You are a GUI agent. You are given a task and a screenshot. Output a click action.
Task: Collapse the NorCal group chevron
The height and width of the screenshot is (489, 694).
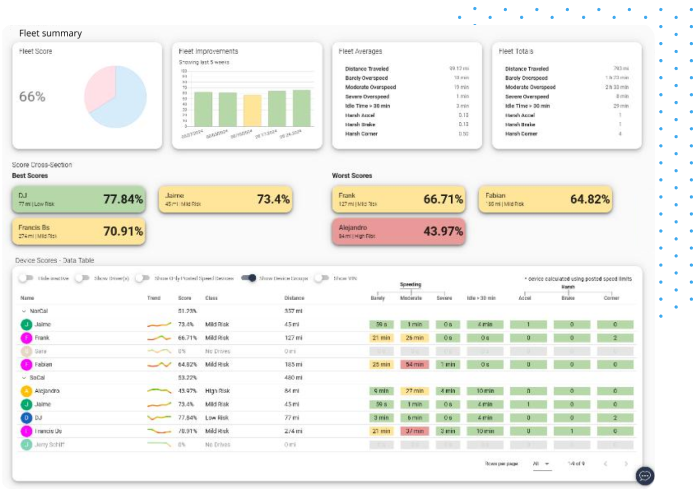pos(24,312)
